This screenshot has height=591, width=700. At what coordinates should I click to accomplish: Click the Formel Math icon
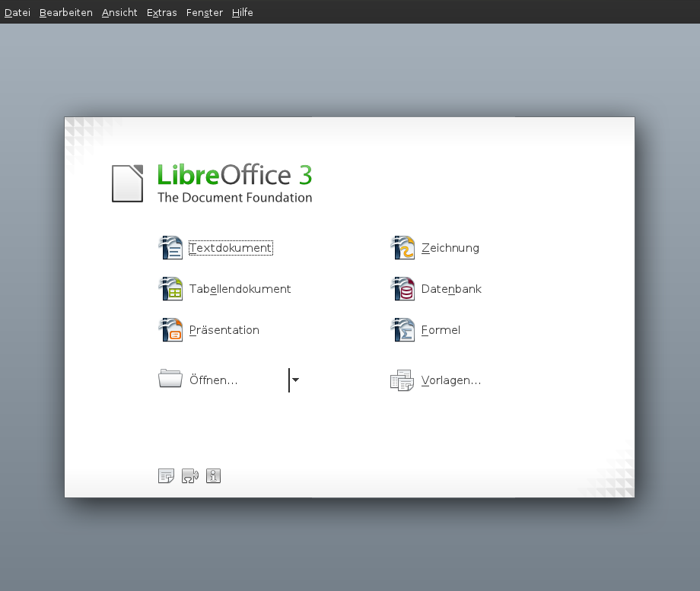[402, 330]
